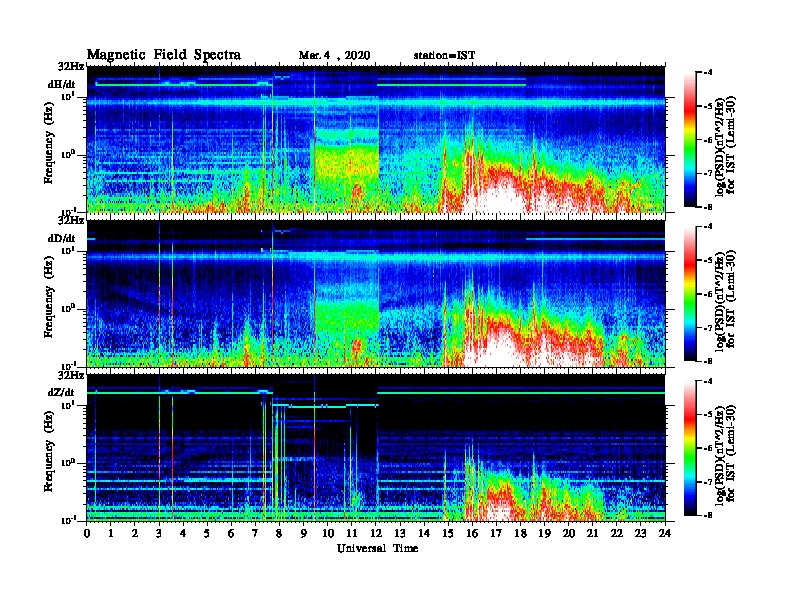Select the date text "Mar. 4 , 2020"
This screenshot has height=612, width=792.
point(334,56)
